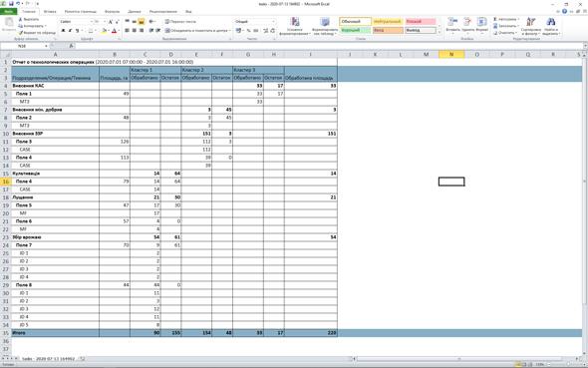Image resolution: width=588 pixels, height=368 pixels.
Task: Click the Save icon in quick access toolbar
Action: 11,4
